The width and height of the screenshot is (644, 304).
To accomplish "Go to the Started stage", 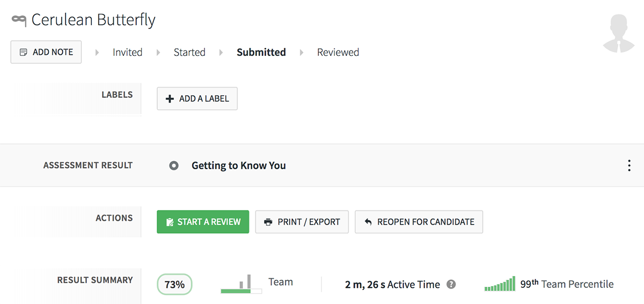I will coord(189,53).
